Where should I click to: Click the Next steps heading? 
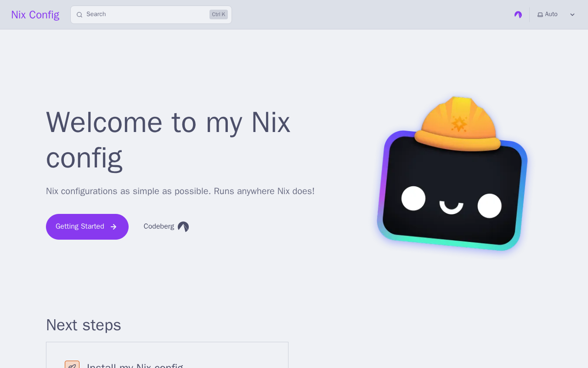coord(84,325)
